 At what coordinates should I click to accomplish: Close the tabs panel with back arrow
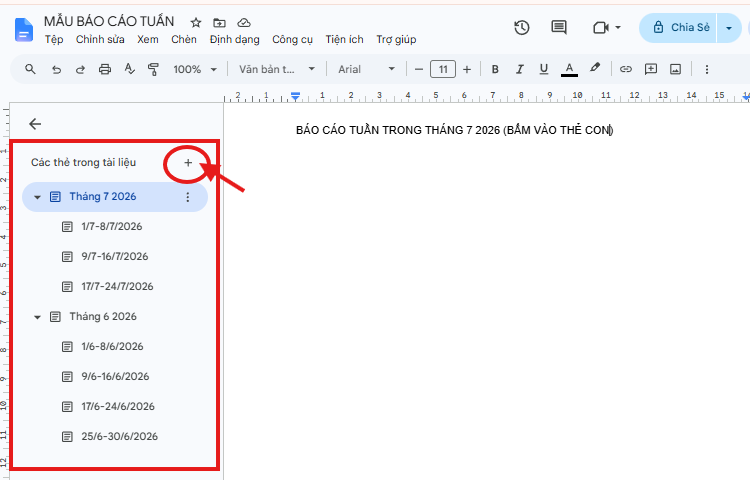35,124
